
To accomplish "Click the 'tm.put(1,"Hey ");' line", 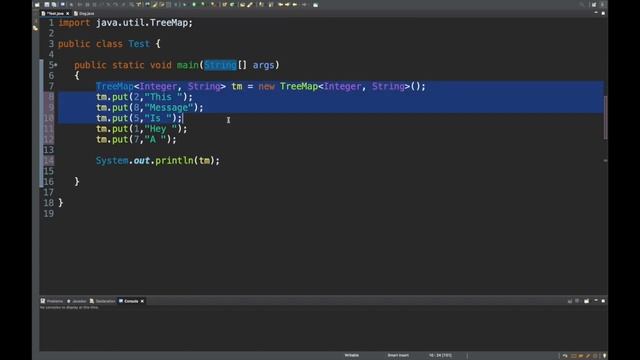I will 142,129.
